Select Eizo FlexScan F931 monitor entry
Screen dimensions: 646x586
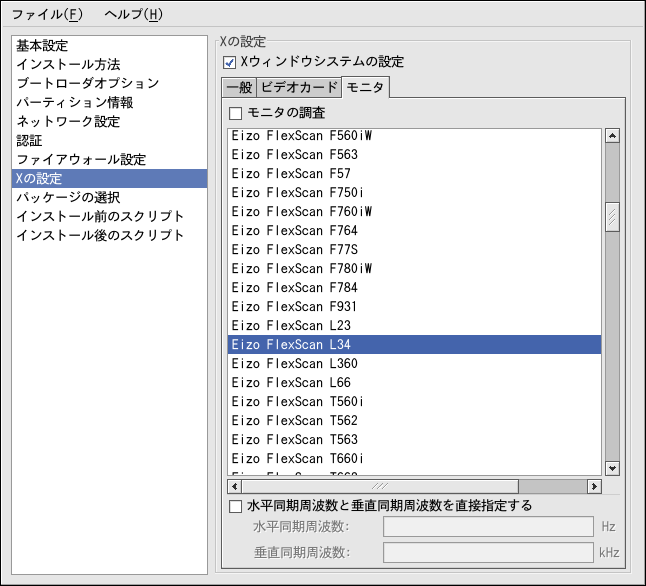coord(294,307)
